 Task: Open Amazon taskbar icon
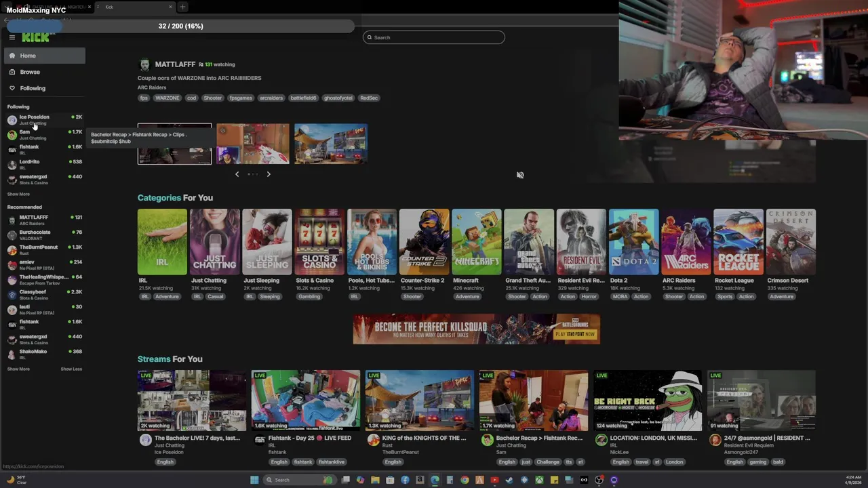tap(420, 480)
